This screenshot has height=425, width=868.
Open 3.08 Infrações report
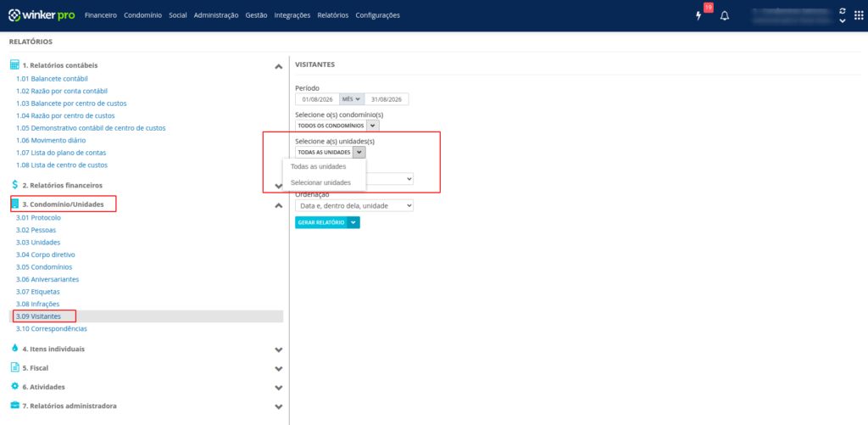(37, 304)
